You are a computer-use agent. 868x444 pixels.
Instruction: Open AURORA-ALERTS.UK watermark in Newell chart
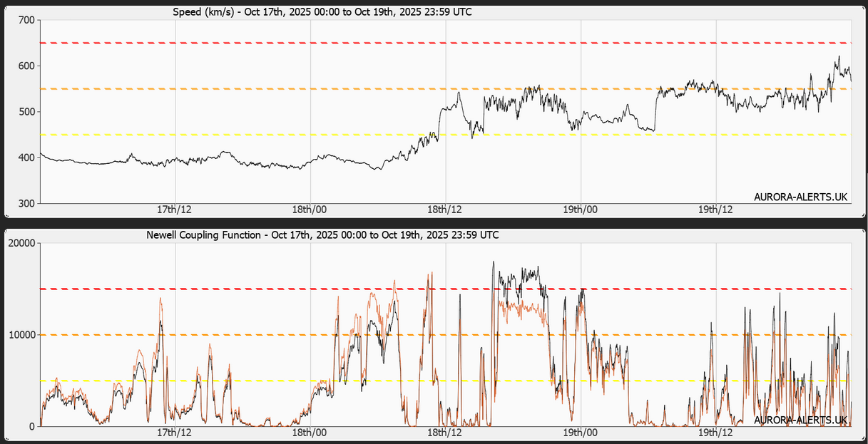tap(800, 420)
